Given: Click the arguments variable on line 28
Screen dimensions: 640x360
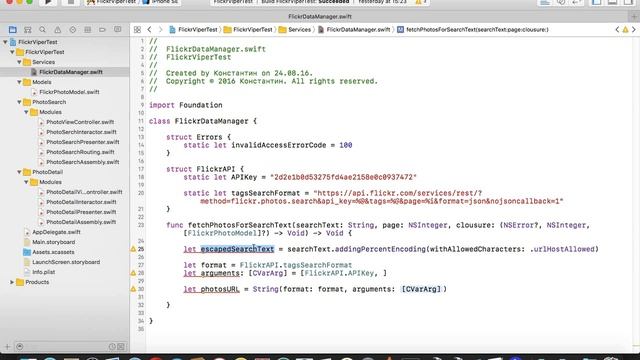Looking at the screenshot, I should coord(220,273).
